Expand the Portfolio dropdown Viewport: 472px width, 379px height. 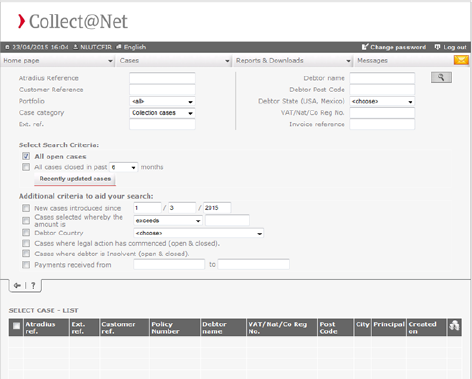point(162,101)
